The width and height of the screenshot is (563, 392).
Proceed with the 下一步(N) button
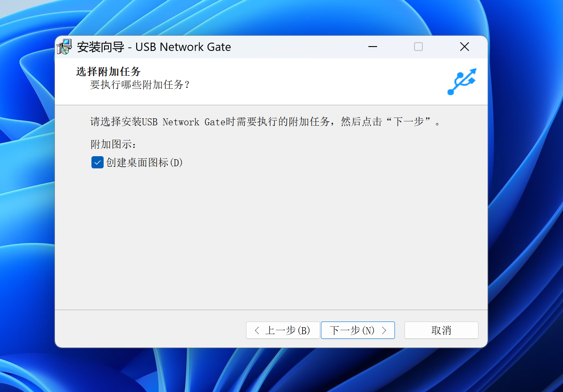[357, 330]
